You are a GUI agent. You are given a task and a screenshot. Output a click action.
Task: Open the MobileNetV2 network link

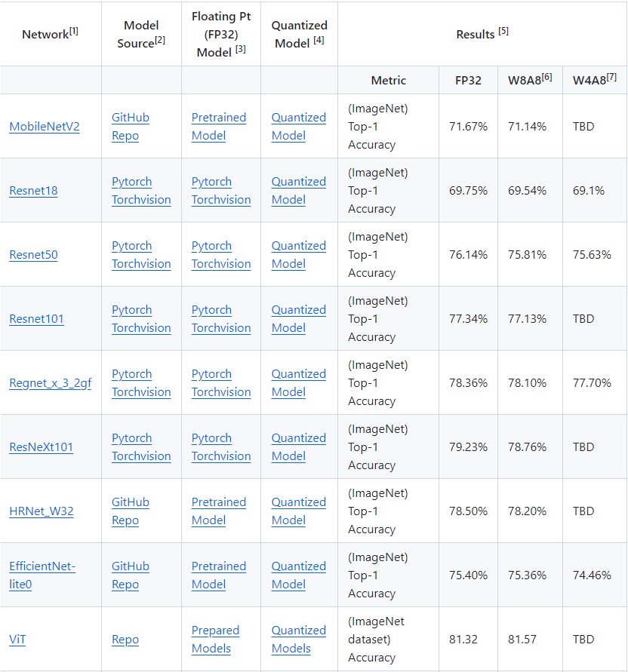click(45, 127)
